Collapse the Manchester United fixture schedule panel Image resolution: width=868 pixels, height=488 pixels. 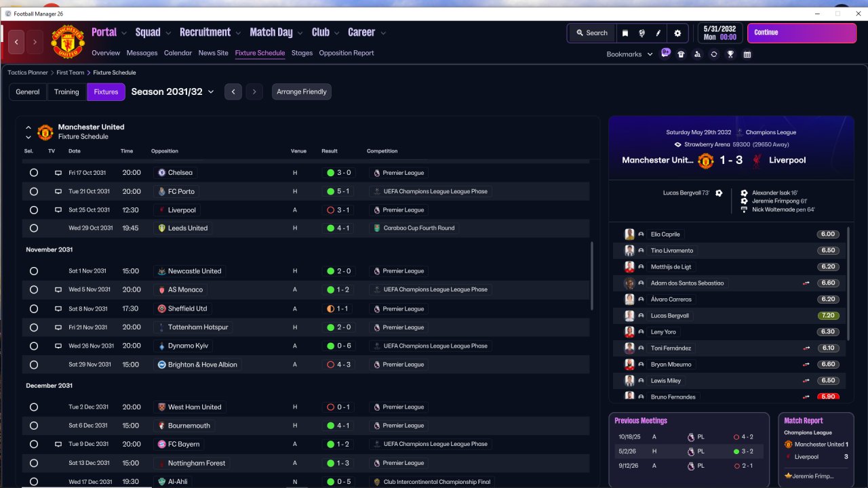point(28,127)
